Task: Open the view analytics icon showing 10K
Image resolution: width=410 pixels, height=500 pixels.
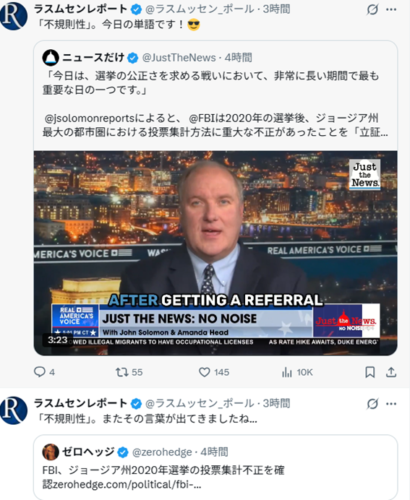Action: click(287, 372)
